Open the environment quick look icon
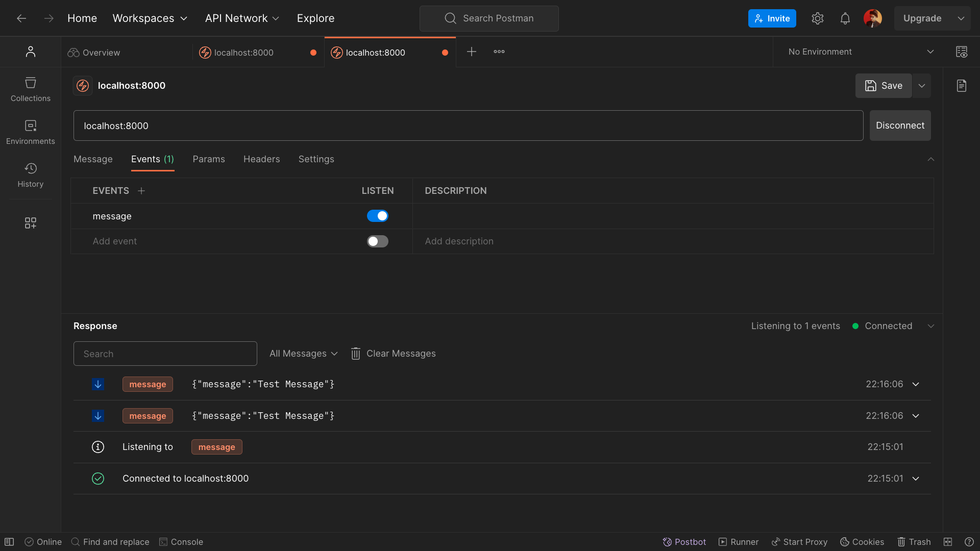The width and height of the screenshot is (980, 551). tap(962, 52)
